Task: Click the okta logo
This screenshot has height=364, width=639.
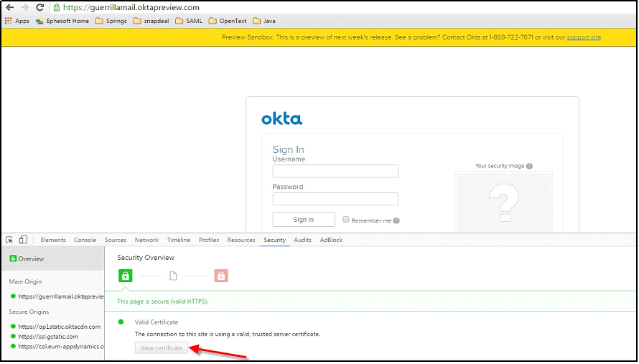Action: click(281, 119)
